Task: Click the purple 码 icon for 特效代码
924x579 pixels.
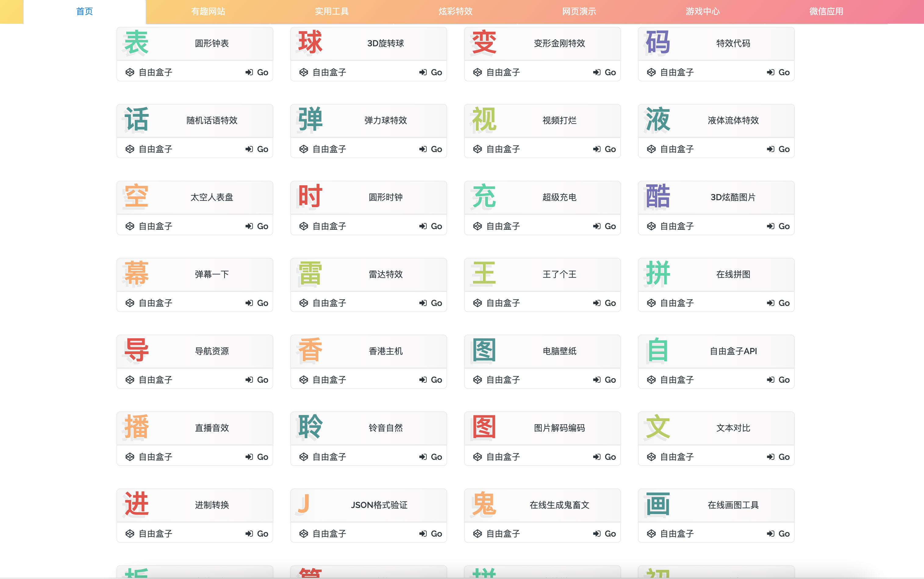Action: (658, 42)
